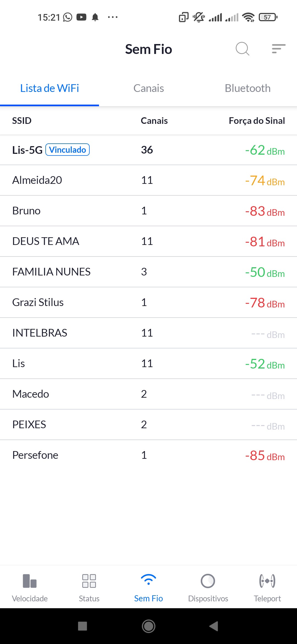Open the sort filter icon
297x644 pixels.
[x=278, y=49]
